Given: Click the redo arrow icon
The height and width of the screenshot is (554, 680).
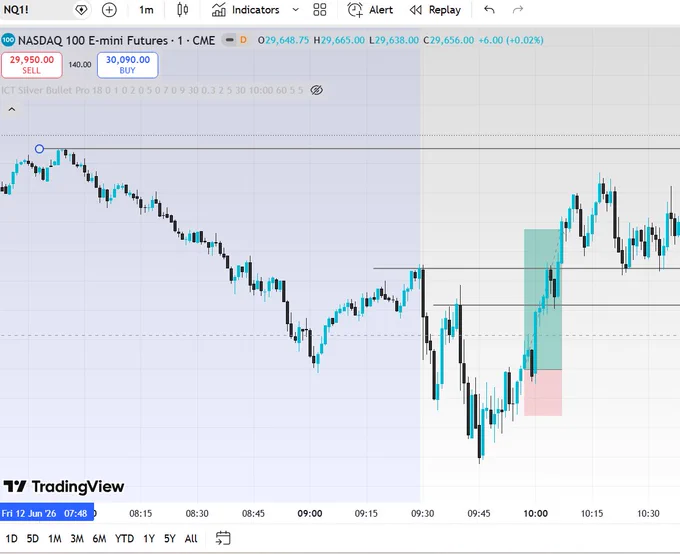Looking at the screenshot, I should (518, 10).
